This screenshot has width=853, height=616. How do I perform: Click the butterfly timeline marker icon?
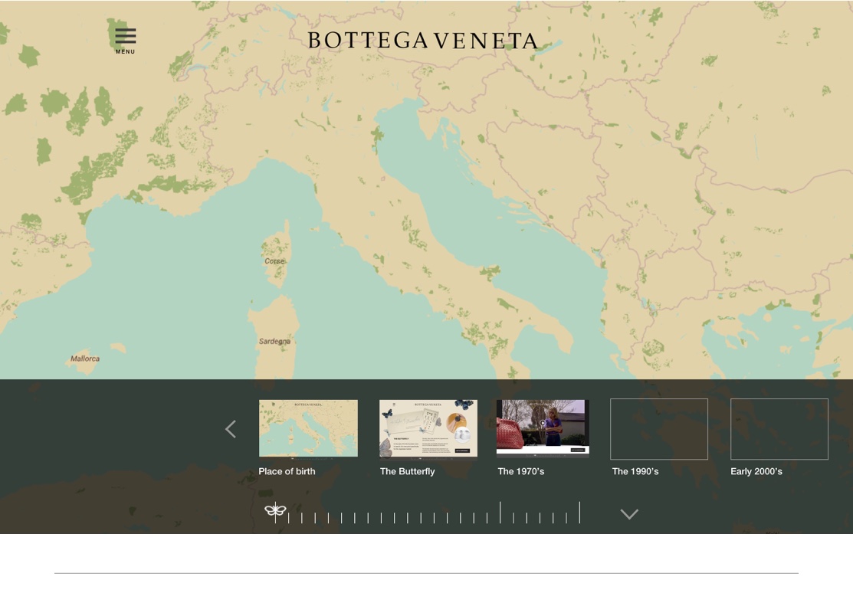(275, 510)
